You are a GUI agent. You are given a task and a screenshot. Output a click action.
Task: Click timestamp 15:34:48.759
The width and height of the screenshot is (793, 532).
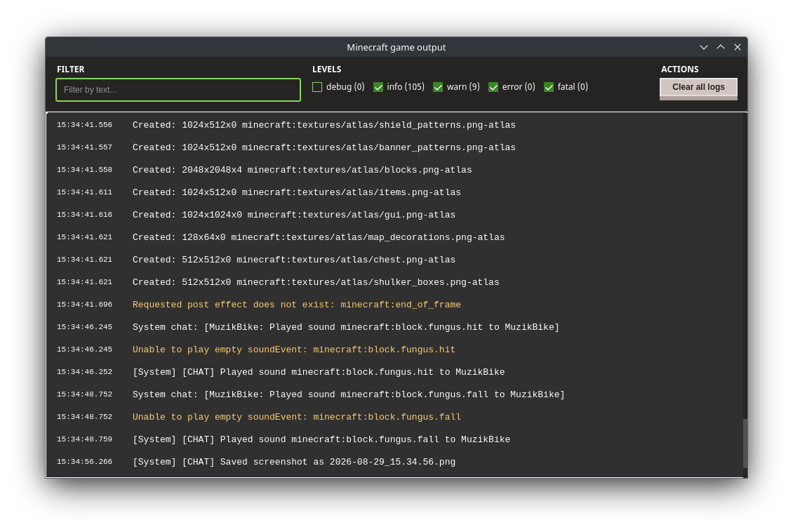click(84, 439)
